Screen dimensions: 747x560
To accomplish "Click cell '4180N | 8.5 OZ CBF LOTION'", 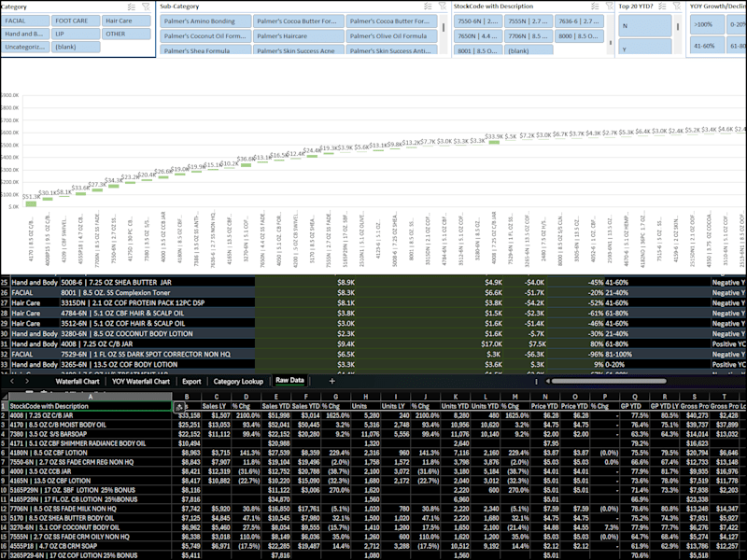I will pyautogui.click(x=91, y=453).
